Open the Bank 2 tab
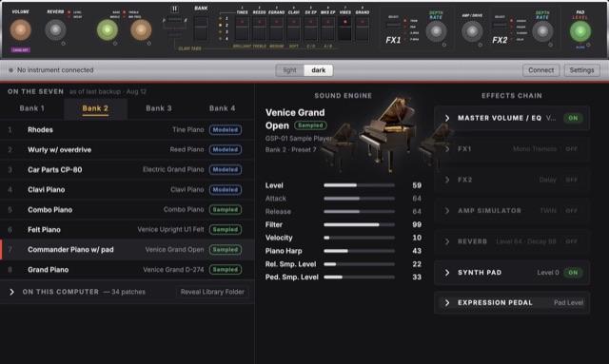609x364 pixels. tap(95, 108)
